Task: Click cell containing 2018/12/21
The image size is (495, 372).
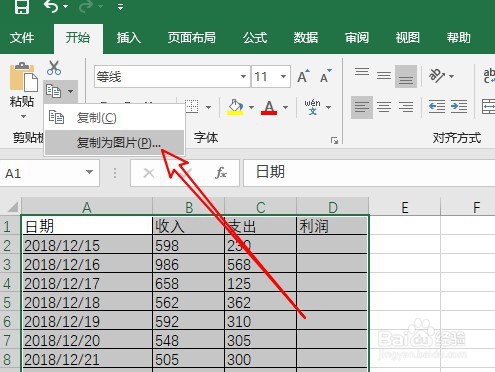Action: point(87,359)
